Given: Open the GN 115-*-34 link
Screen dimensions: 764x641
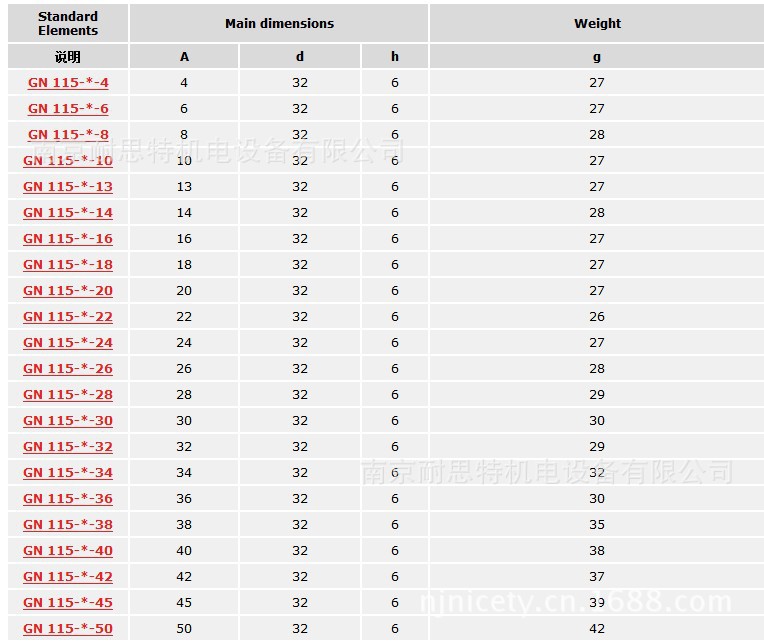Looking at the screenshot, I should click(x=68, y=473).
